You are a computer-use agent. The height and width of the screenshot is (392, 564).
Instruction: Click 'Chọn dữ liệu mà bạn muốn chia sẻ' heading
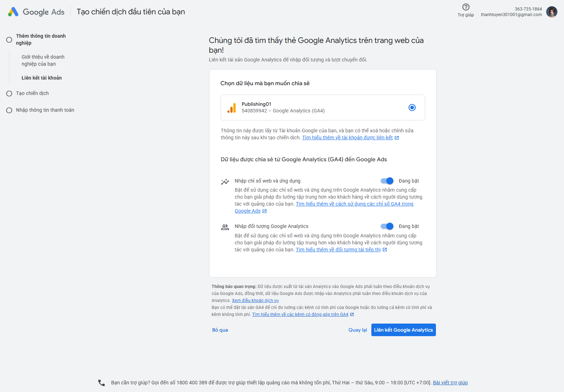tap(265, 83)
